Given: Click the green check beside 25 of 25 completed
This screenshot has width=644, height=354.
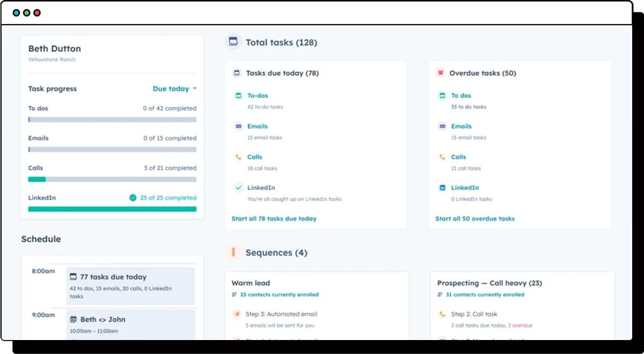Looking at the screenshot, I should [133, 198].
